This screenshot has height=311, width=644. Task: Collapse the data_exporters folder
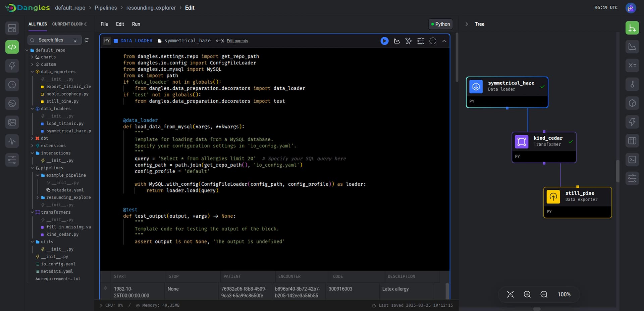click(32, 72)
